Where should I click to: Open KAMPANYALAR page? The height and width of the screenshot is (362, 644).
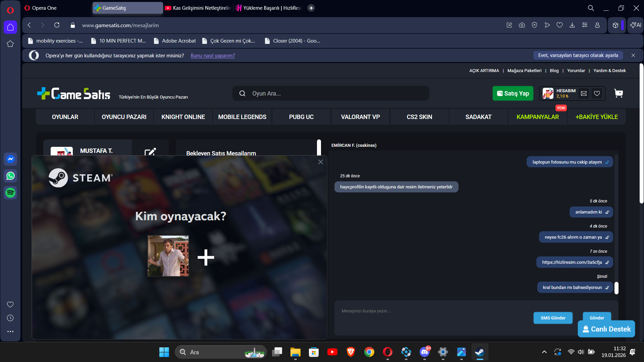click(538, 117)
